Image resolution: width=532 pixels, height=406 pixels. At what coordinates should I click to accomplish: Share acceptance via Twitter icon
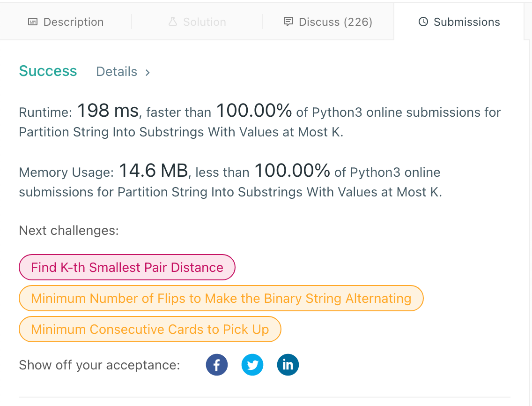click(252, 365)
